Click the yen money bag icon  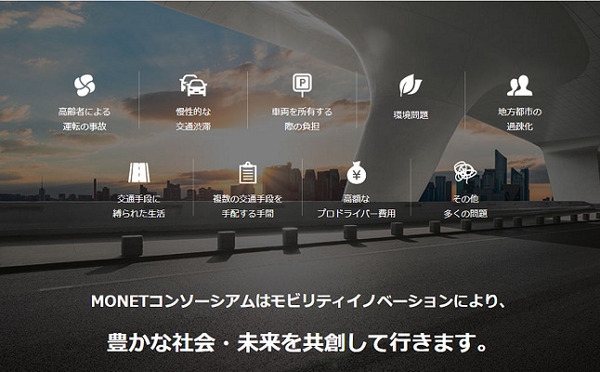point(357,172)
